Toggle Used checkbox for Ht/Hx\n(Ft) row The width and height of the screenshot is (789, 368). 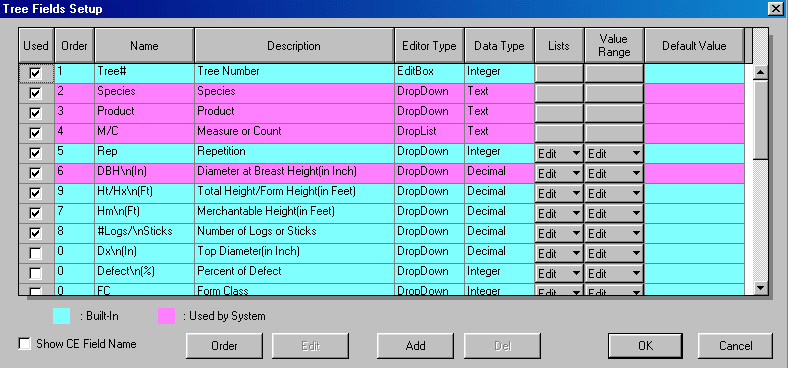35,193
